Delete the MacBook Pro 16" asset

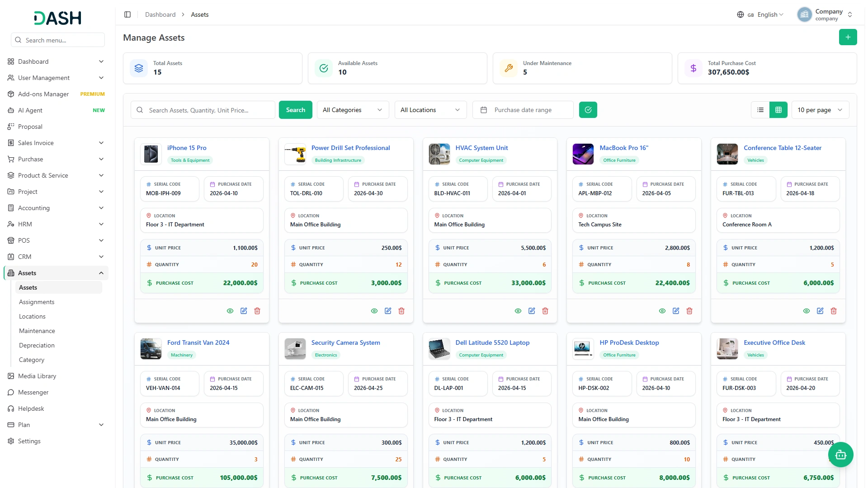tap(689, 311)
